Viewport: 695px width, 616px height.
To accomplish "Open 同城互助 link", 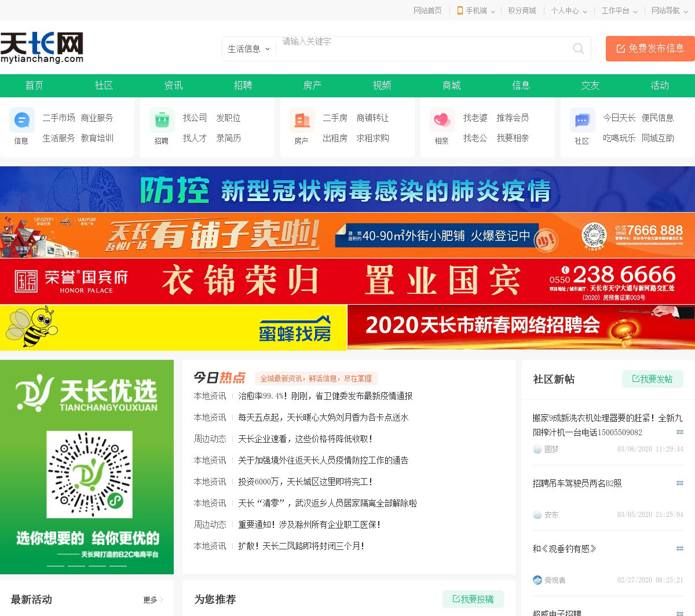I will point(658,138).
